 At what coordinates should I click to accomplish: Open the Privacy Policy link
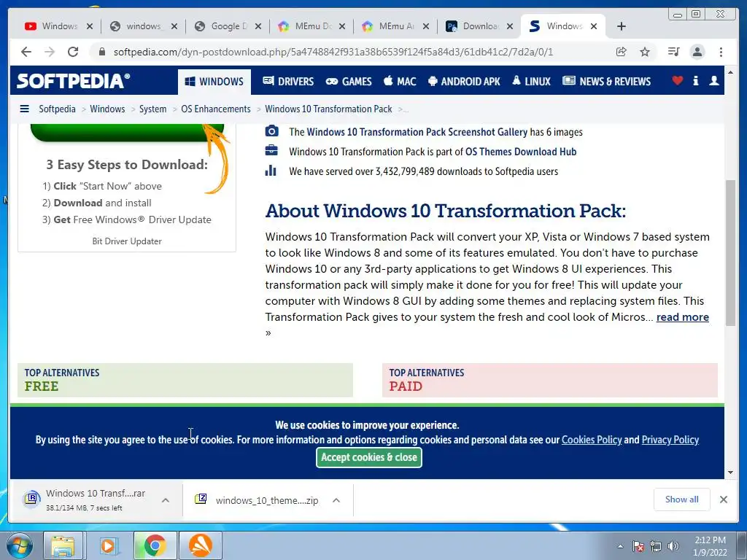pyautogui.click(x=670, y=440)
